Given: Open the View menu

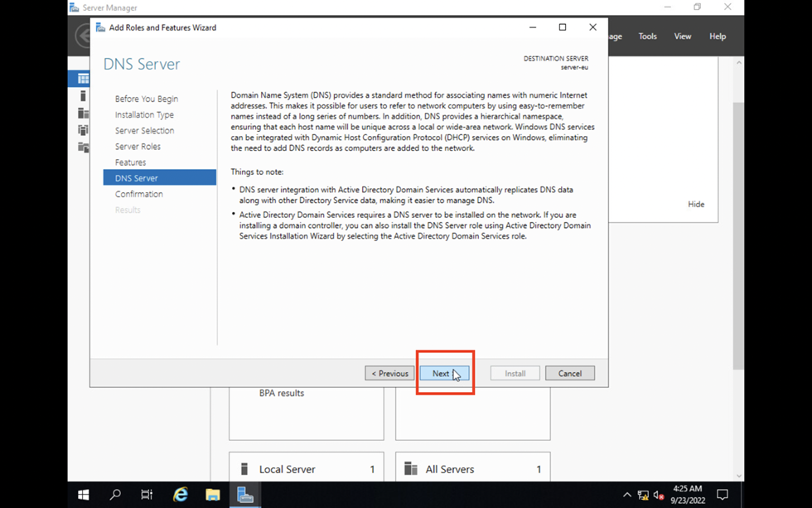Looking at the screenshot, I should pyautogui.click(x=682, y=36).
